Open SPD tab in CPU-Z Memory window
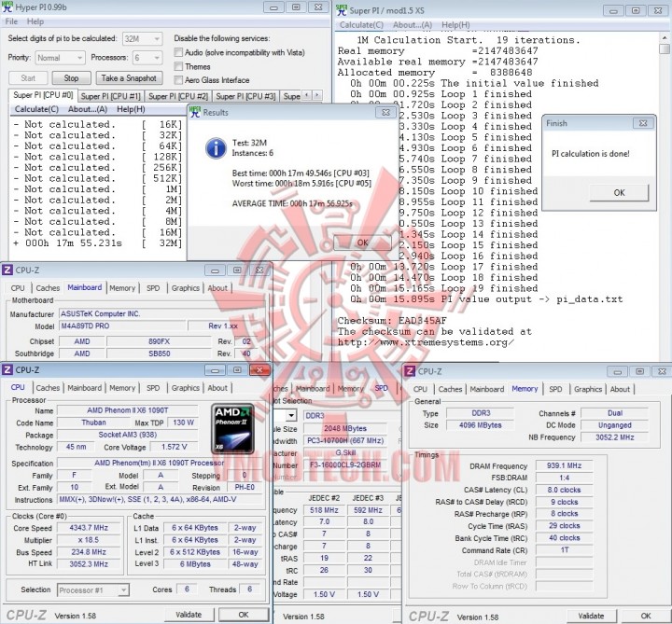 tap(555, 389)
